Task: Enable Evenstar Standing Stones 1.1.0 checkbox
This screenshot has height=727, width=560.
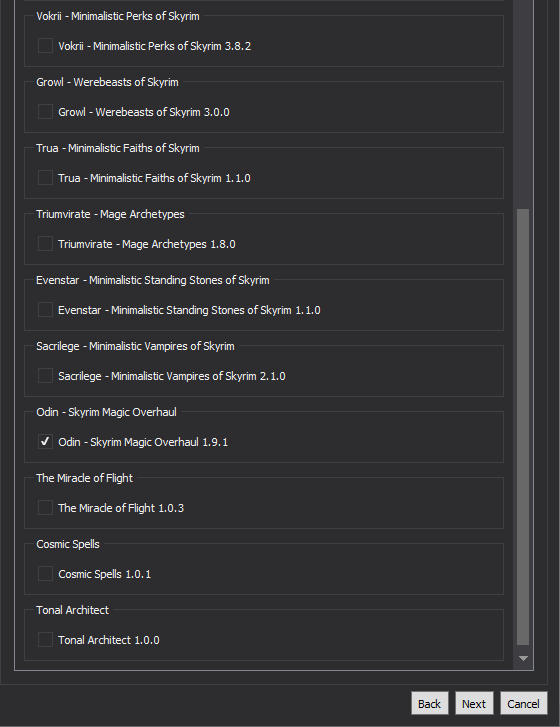Action: tap(45, 309)
